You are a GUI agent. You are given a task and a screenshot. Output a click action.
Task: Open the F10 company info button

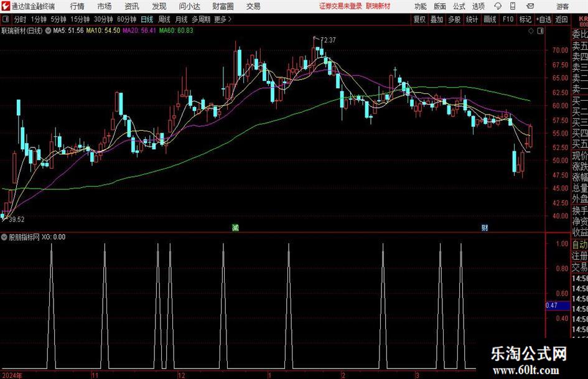(x=508, y=19)
